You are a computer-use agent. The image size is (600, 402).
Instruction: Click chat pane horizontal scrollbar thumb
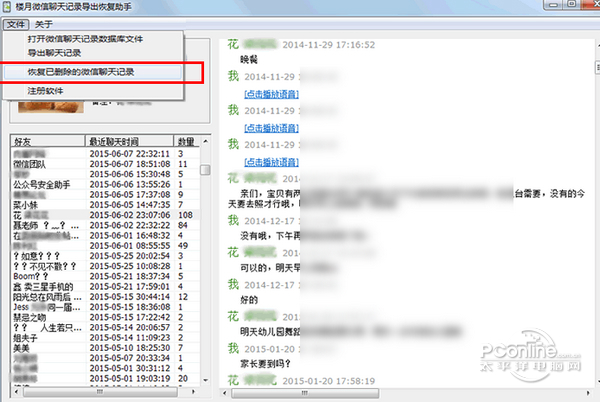point(305,393)
